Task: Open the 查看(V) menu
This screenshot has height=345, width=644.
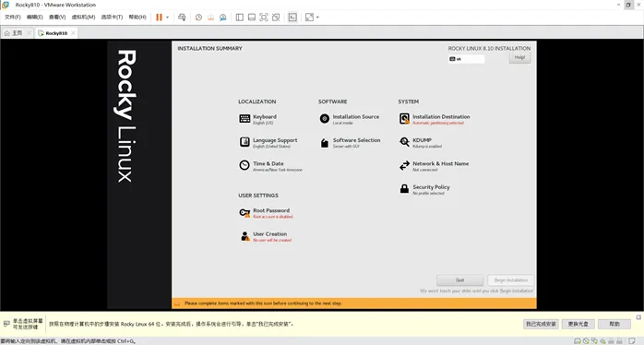Action: coord(57,18)
